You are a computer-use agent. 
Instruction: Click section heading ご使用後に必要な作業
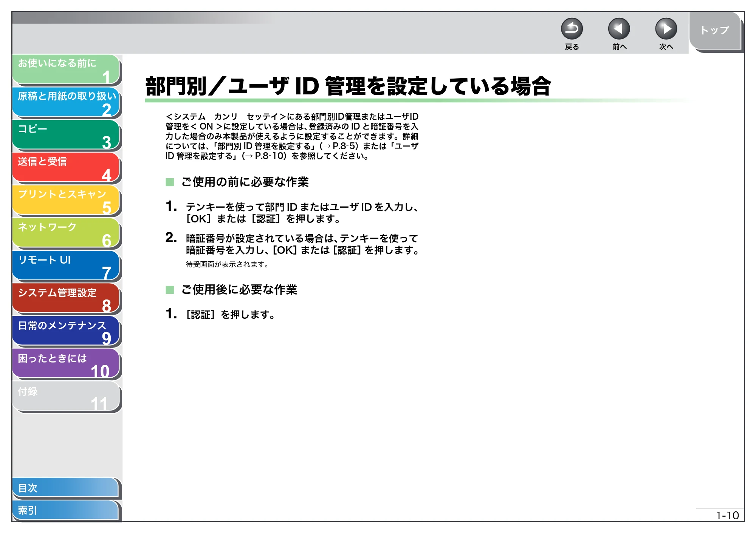pyautogui.click(x=239, y=290)
